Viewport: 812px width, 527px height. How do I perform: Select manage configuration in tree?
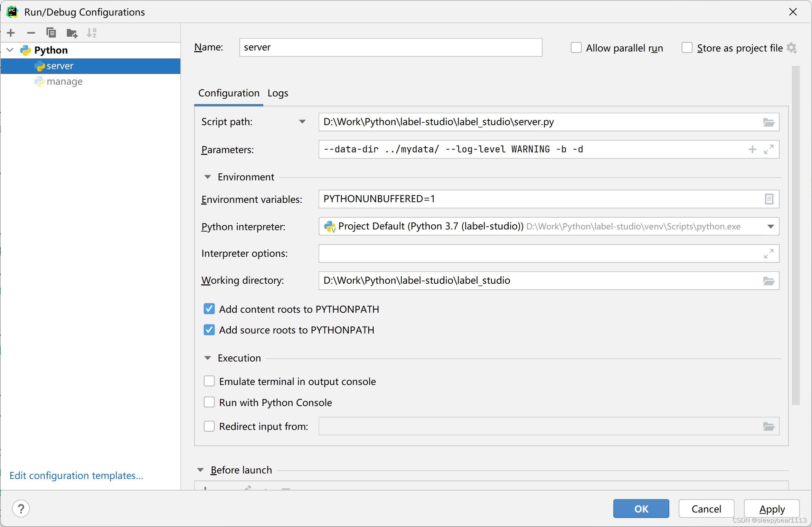point(65,82)
